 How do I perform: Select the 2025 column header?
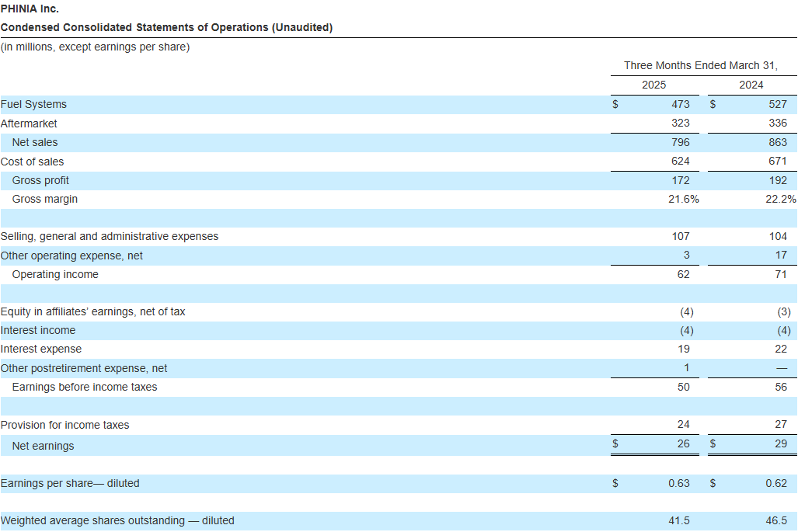click(654, 85)
